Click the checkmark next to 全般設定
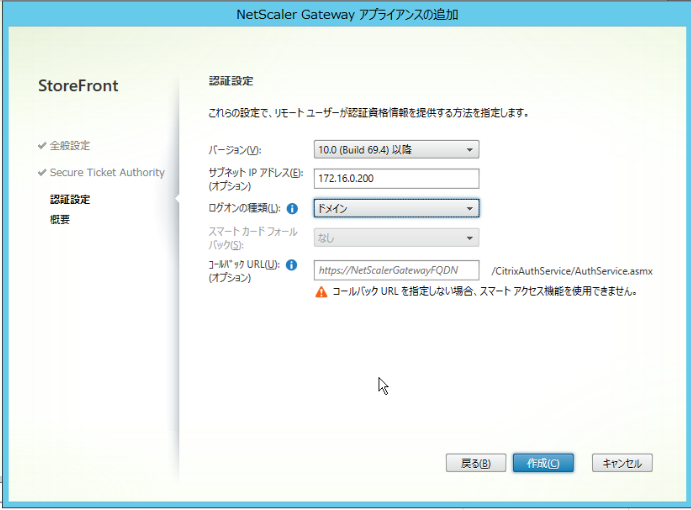The height and width of the screenshot is (510, 691). [42, 145]
